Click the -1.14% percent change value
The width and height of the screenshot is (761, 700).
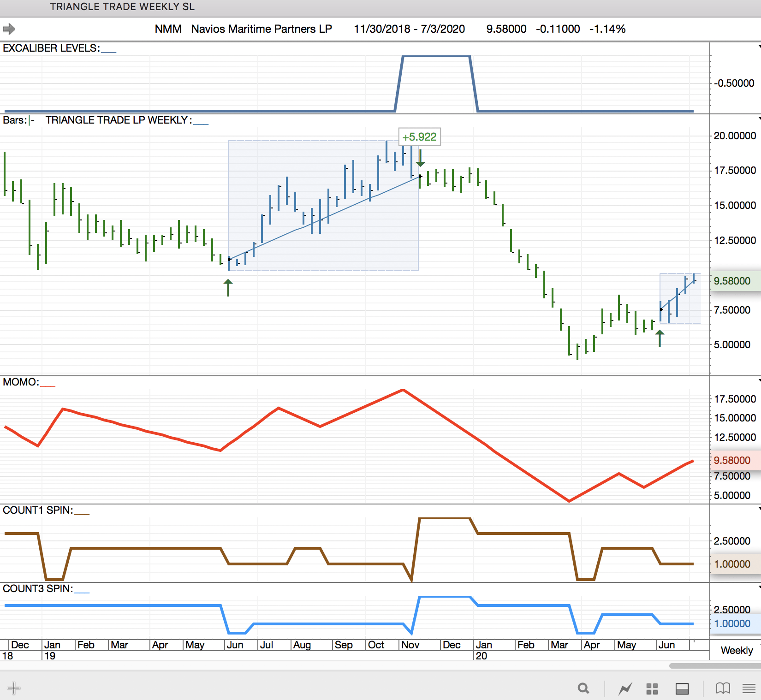coord(607,29)
